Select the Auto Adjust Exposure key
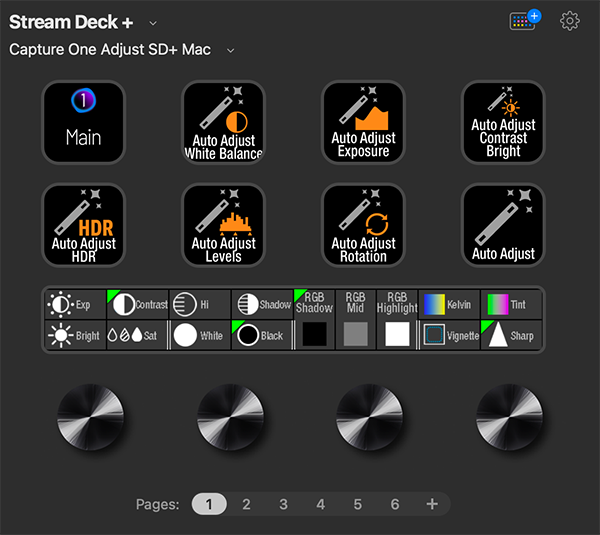 [x=363, y=122]
